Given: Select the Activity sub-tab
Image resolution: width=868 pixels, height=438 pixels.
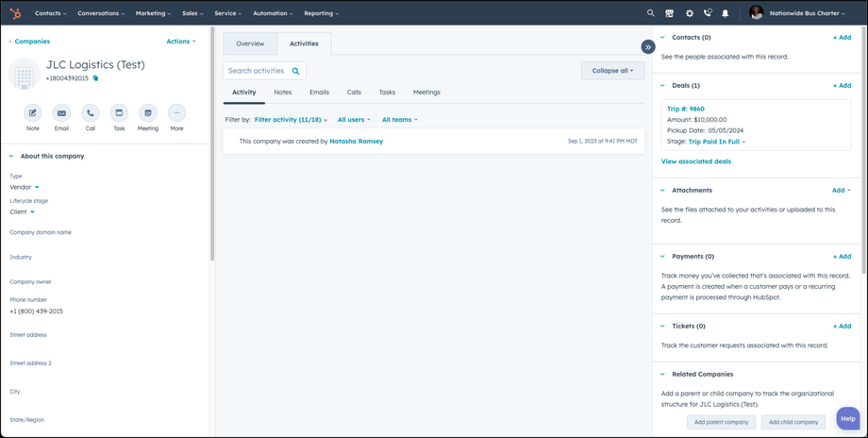Looking at the screenshot, I should pyautogui.click(x=244, y=93).
